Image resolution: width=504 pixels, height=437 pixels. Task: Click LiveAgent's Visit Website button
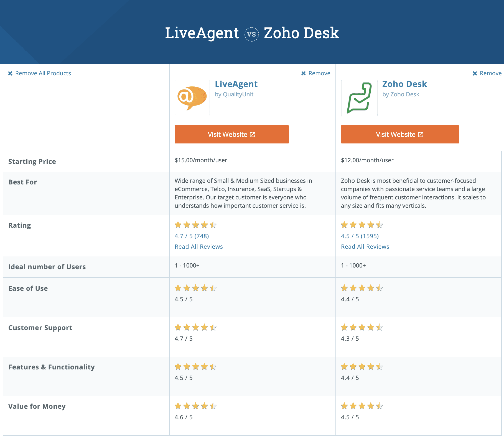pos(231,134)
